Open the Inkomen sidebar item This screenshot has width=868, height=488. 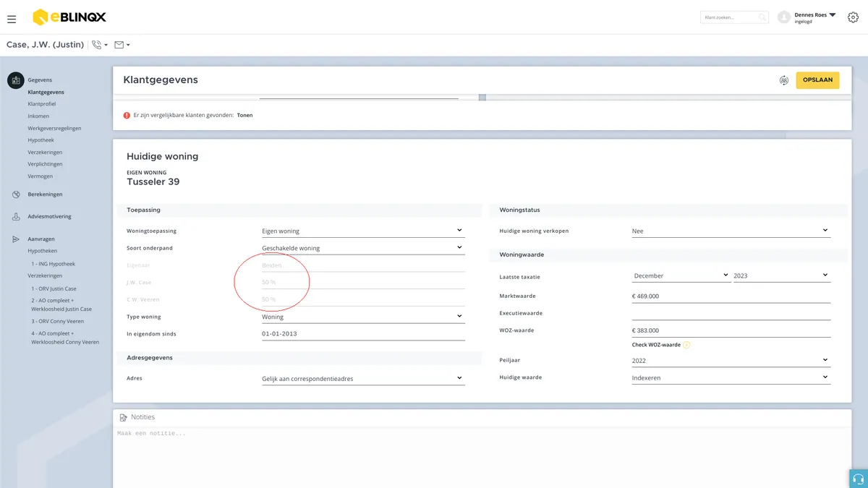click(x=38, y=116)
